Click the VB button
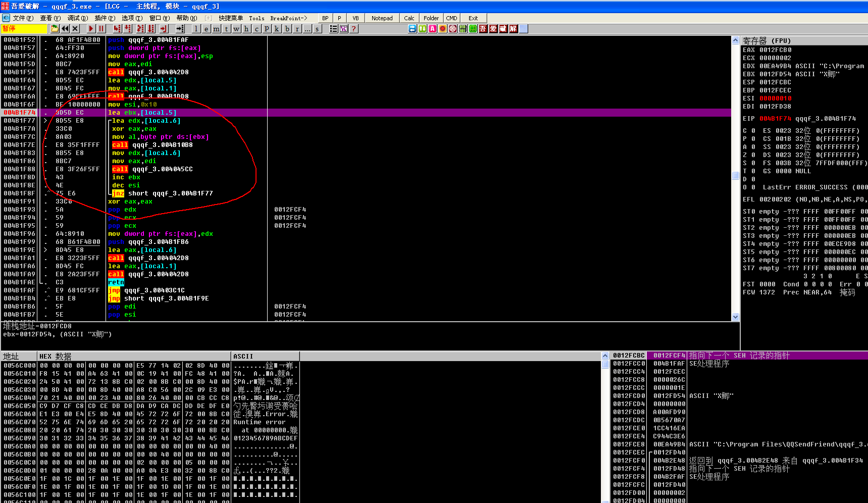The image size is (868, 503). [x=355, y=18]
